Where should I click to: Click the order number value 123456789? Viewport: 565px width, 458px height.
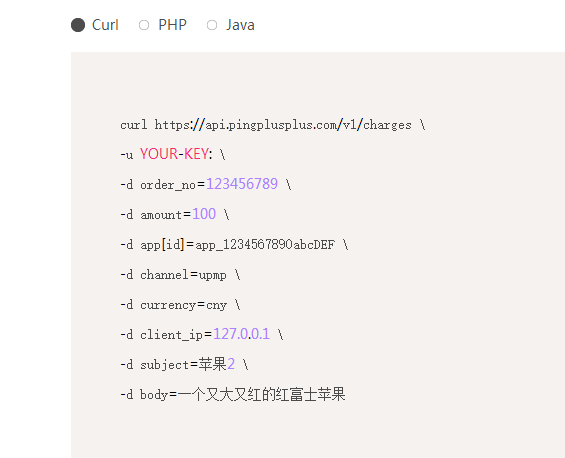242,184
